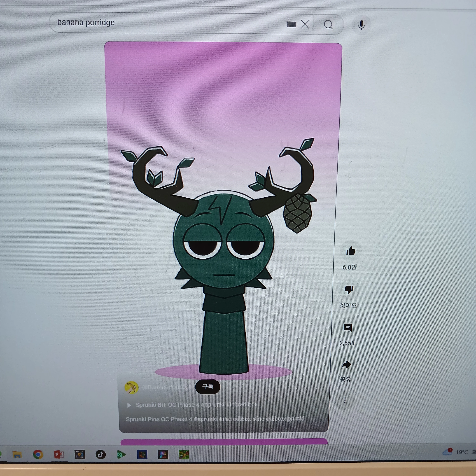
Task: Open the on-screen keyboard icon in search box
Action: point(292,24)
